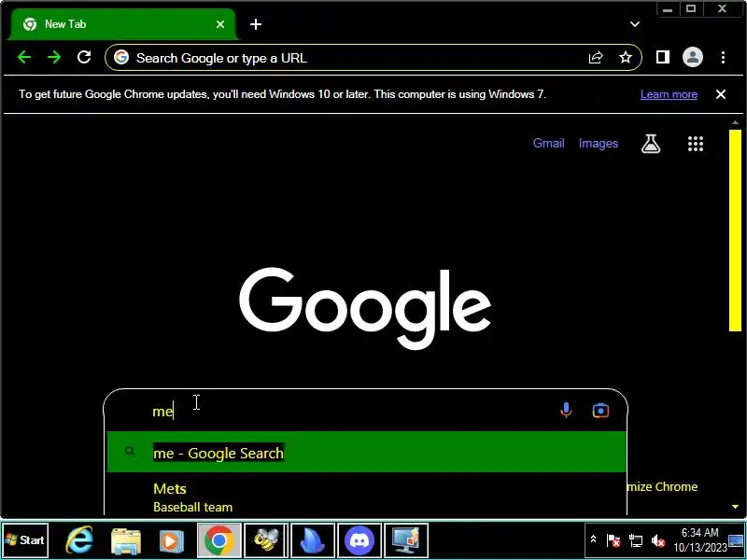The image size is (747, 560).
Task: Go forward with the green forward arrow
Action: pyautogui.click(x=54, y=58)
